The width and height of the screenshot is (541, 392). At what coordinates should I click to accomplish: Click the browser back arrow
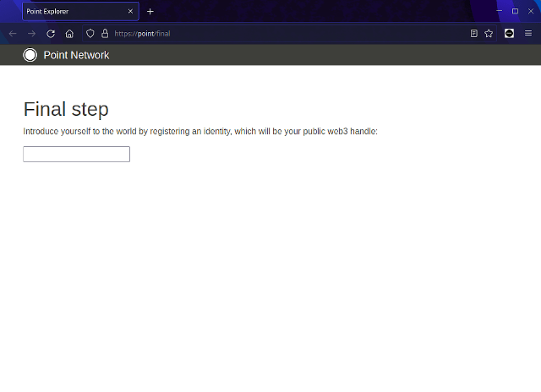[13, 34]
